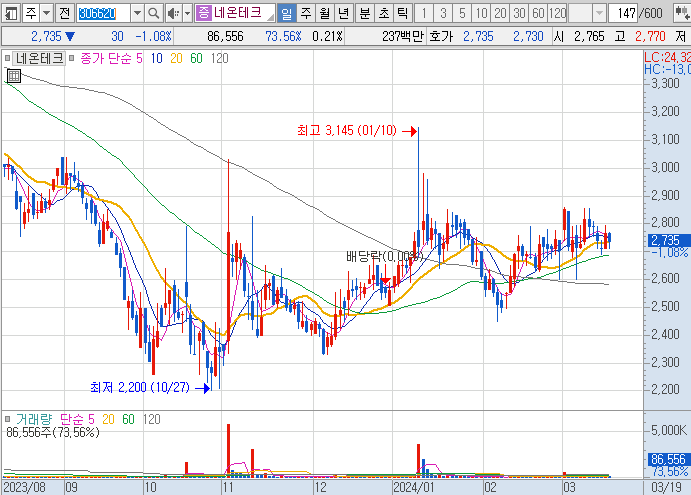Open the dropdown next to speaker icon
This screenshot has width=691, height=495.
click(x=187, y=13)
